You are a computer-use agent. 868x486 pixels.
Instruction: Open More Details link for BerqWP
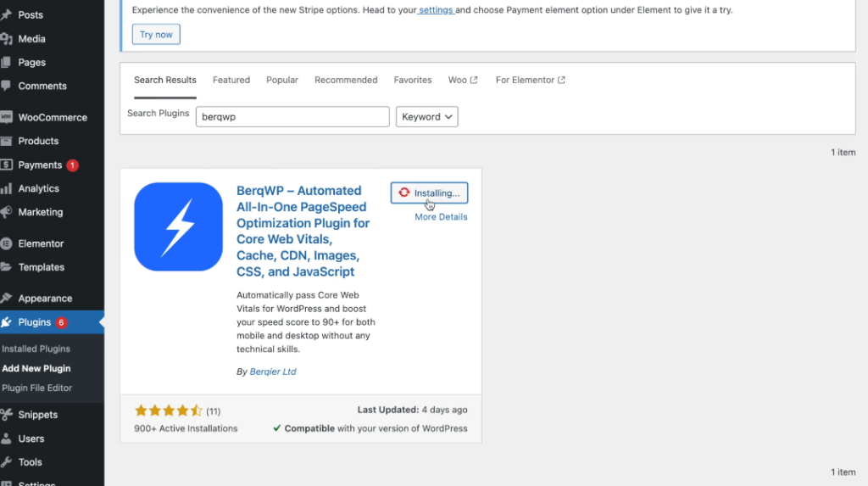pos(441,217)
